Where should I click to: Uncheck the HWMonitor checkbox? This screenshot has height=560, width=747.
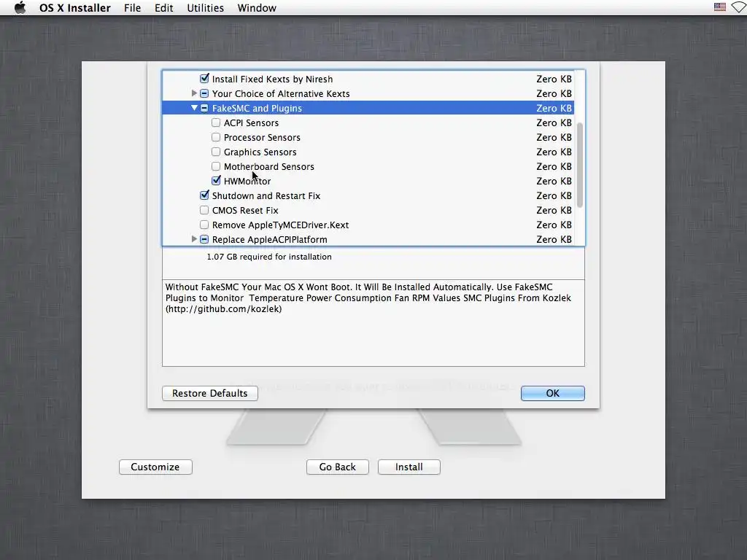[216, 181]
